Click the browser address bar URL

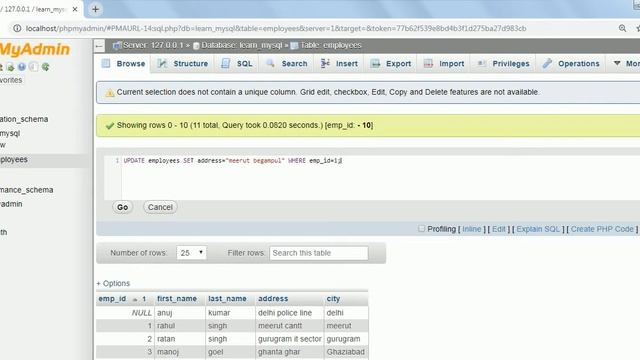coord(276,29)
